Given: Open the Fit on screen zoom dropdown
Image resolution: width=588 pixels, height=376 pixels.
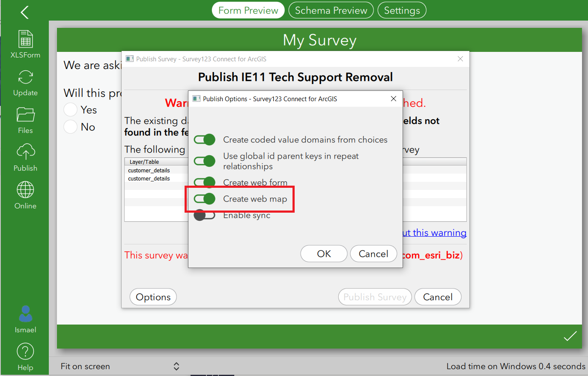Looking at the screenshot, I should 120,366.
